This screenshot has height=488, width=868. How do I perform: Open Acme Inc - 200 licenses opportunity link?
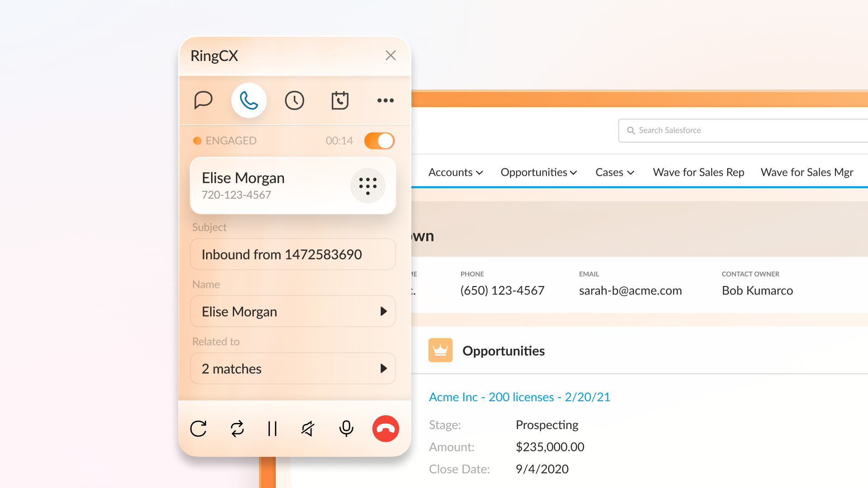click(x=519, y=397)
